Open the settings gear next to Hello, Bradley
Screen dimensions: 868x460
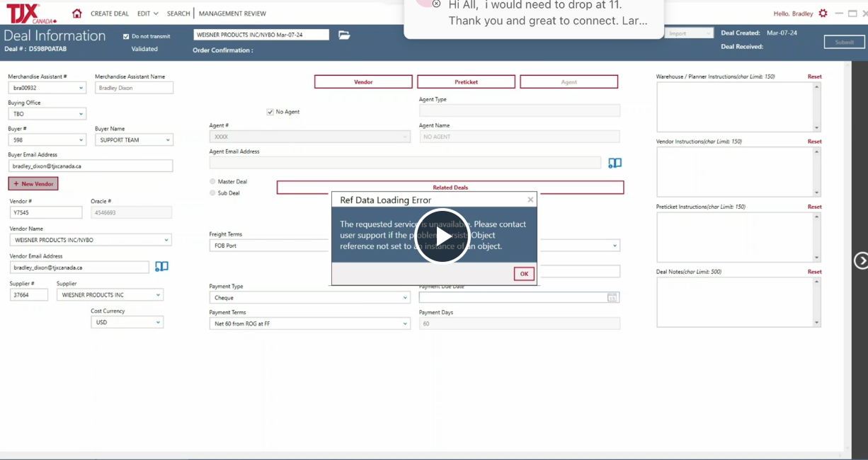click(823, 13)
